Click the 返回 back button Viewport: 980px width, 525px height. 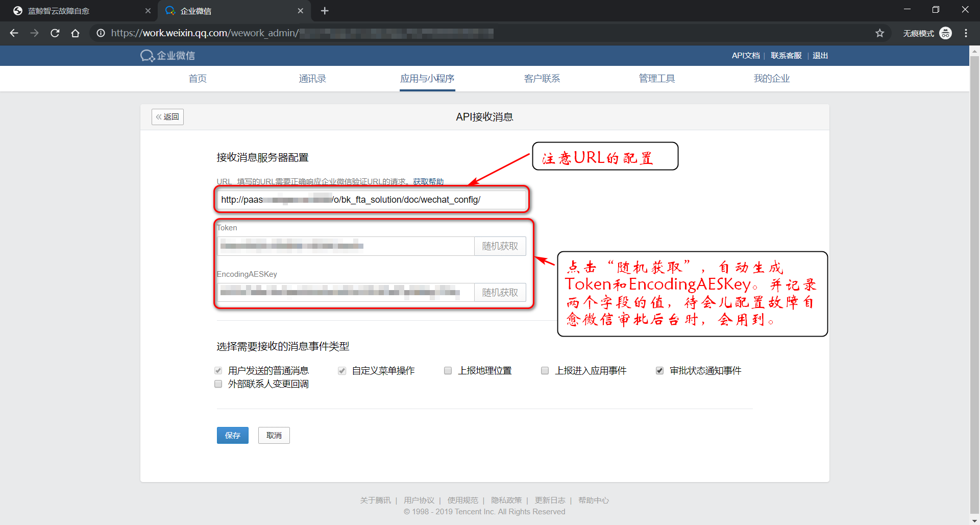[167, 117]
